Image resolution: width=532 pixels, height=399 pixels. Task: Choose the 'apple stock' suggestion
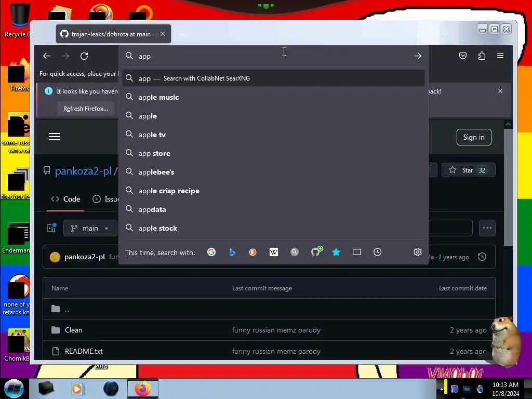[x=273, y=228]
